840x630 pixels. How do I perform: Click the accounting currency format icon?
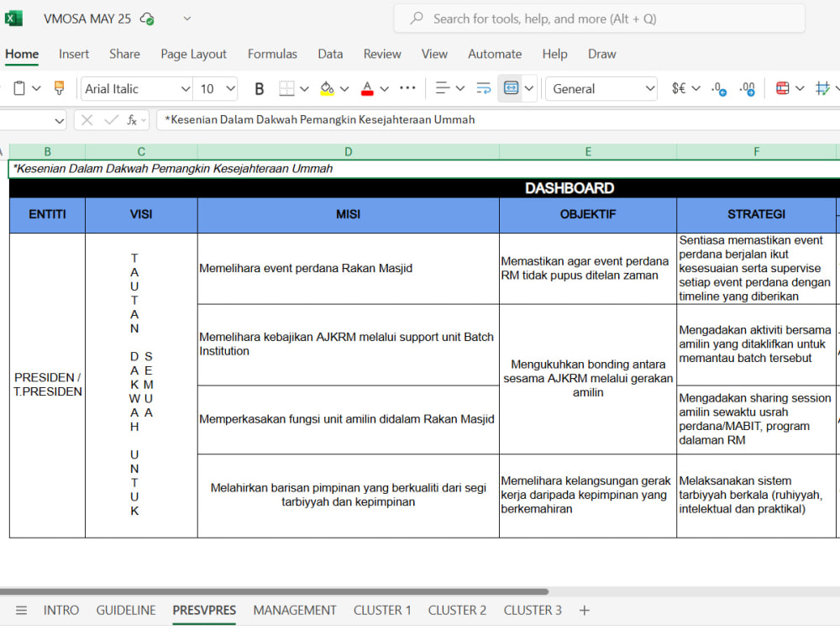679,88
